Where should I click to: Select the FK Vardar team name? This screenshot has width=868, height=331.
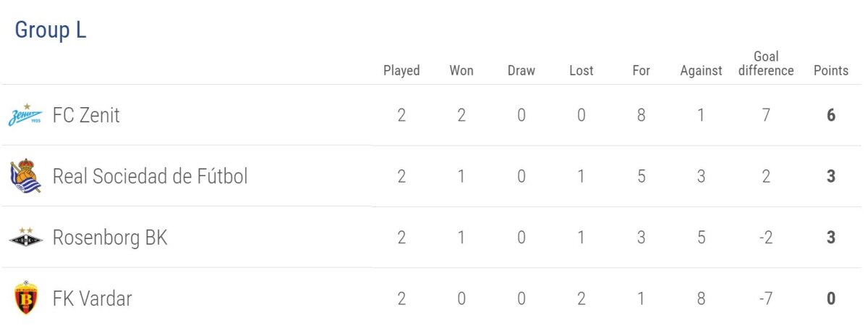coord(92,298)
